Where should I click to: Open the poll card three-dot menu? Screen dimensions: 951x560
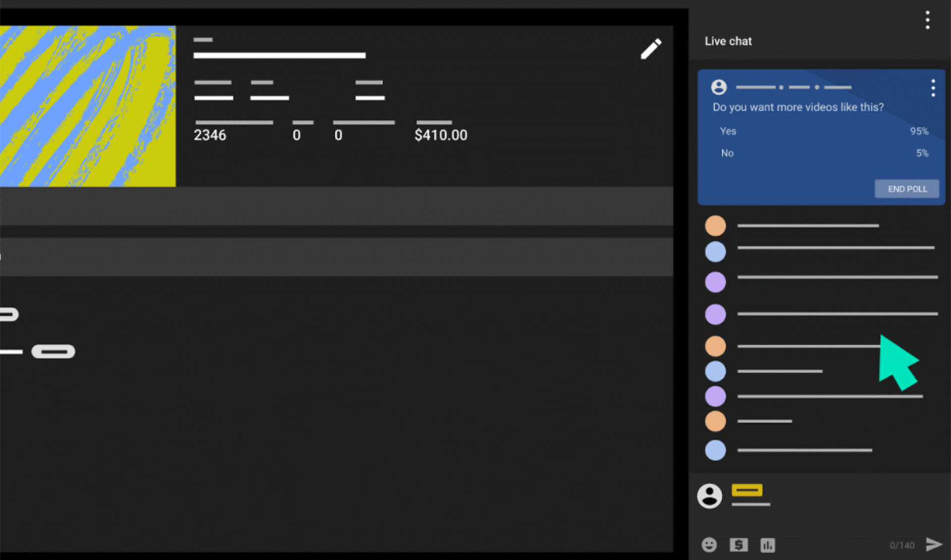click(933, 88)
